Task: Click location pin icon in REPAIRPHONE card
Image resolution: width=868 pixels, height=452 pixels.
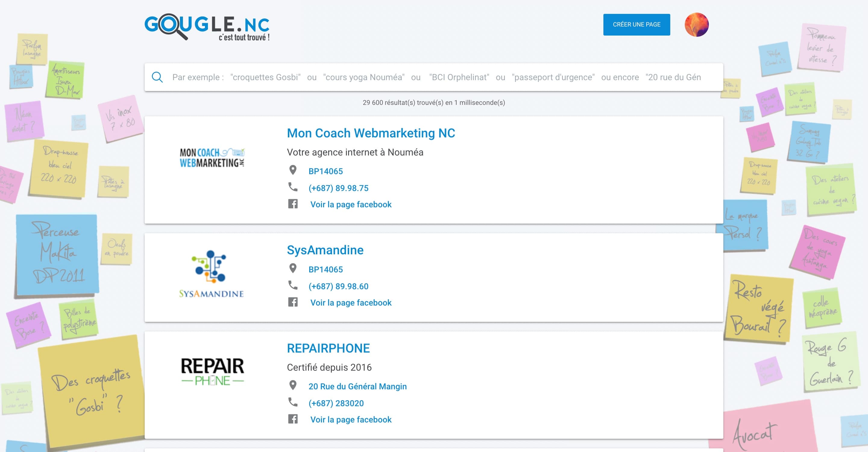Action: pos(292,385)
